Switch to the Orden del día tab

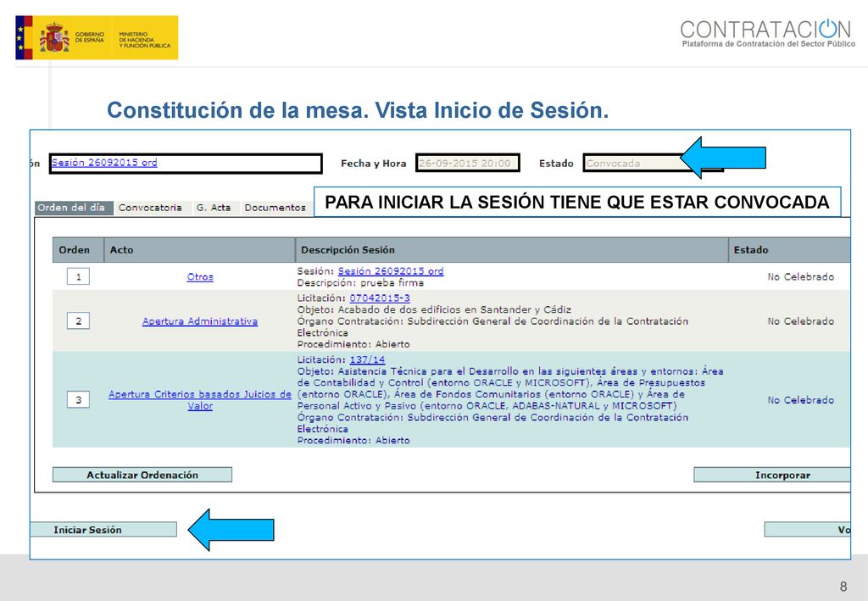click(74, 208)
